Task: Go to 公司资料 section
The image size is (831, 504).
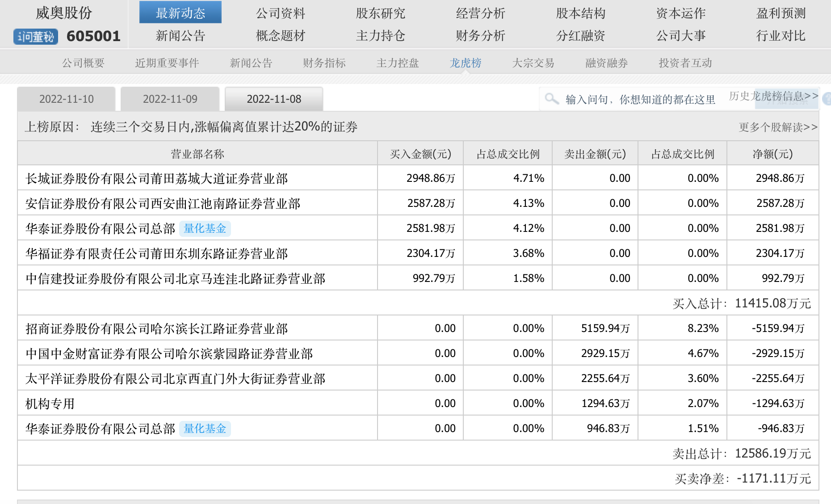Action: click(x=281, y=13)
